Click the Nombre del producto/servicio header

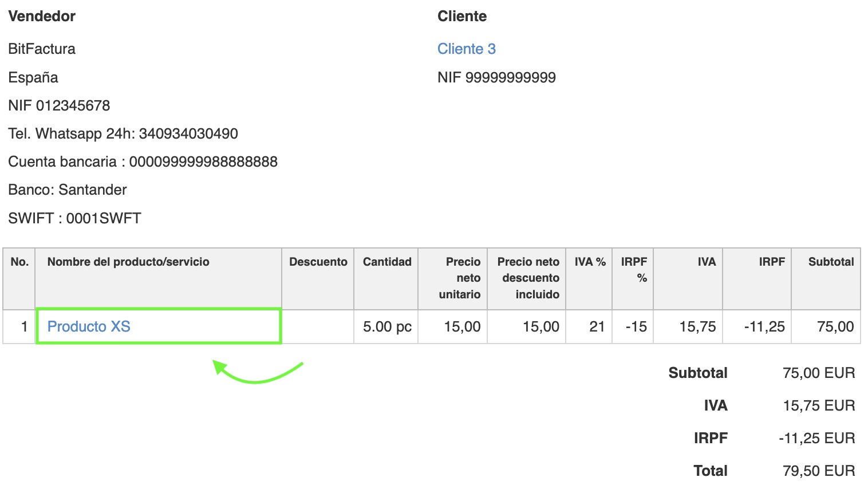click(x=128, y=262)
